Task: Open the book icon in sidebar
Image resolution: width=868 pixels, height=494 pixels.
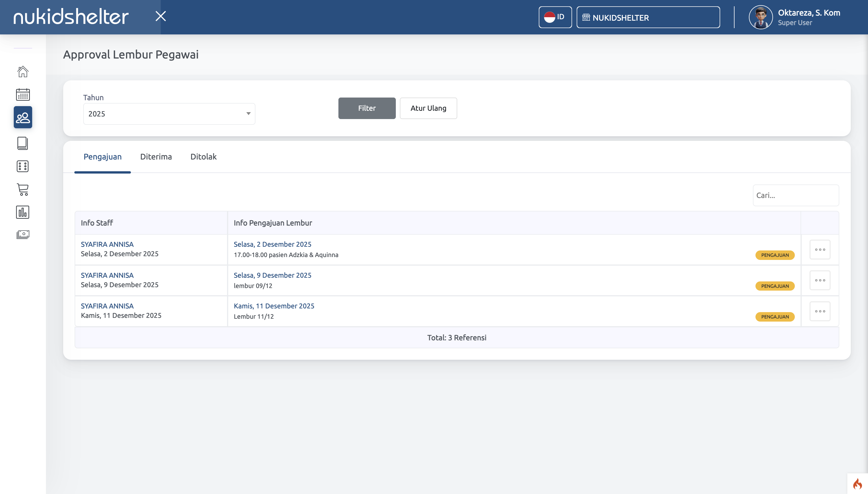Action: click(23, 143)
